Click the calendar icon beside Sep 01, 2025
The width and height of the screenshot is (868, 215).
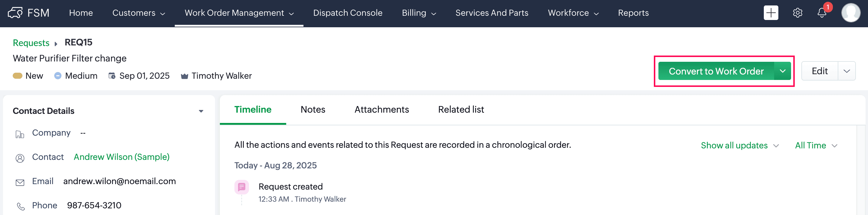pos(112,76)
